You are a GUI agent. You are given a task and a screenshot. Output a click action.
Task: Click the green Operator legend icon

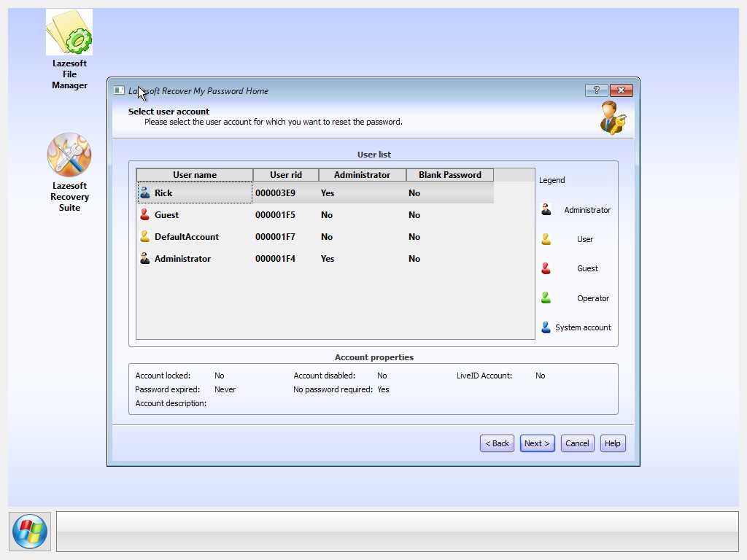click(546, 298)
